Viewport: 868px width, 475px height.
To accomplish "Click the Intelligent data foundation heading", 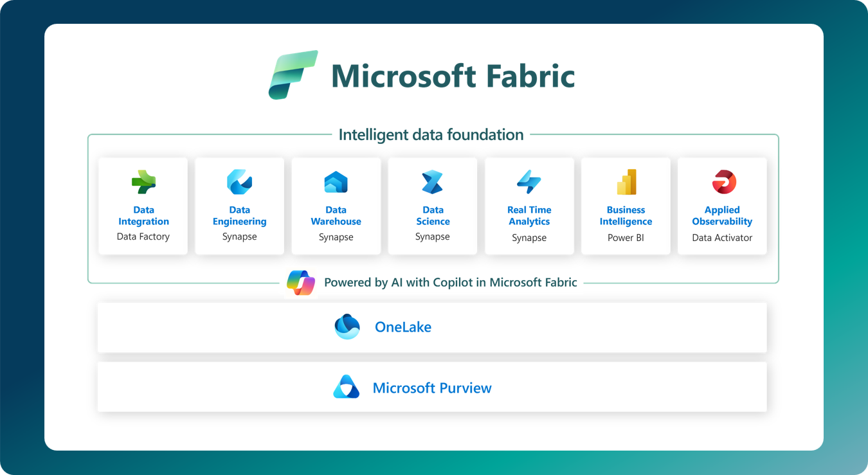I will [431, 135].
